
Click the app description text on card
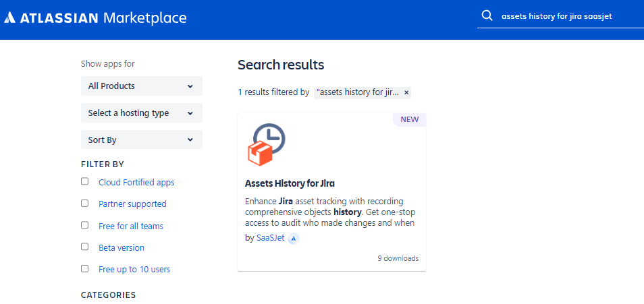pyautogui.click(x=329, y=212)
